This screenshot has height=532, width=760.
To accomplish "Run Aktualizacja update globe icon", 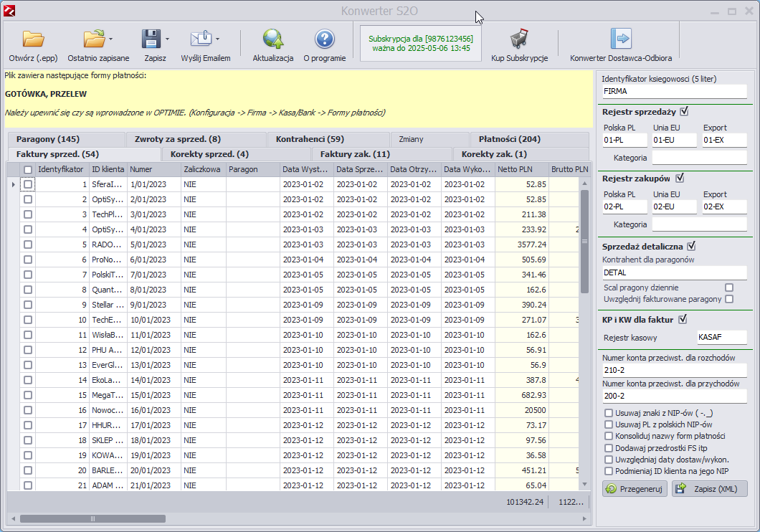I will coord(273,39).
